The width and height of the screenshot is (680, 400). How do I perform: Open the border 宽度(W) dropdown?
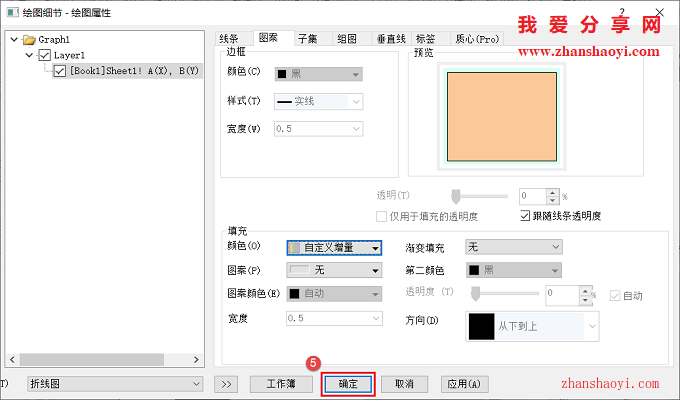coord(319,129)
